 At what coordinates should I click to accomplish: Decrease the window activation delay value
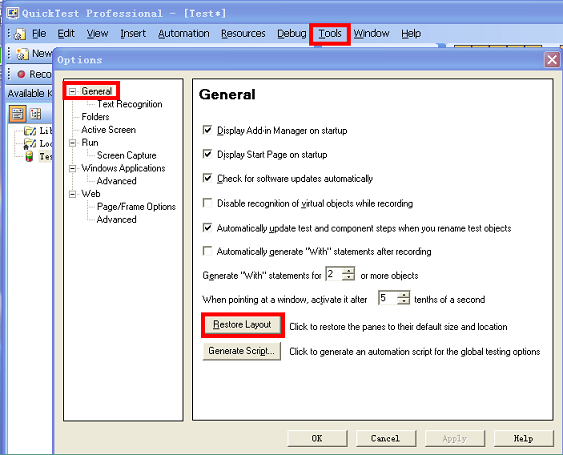(x=404, y=301)
